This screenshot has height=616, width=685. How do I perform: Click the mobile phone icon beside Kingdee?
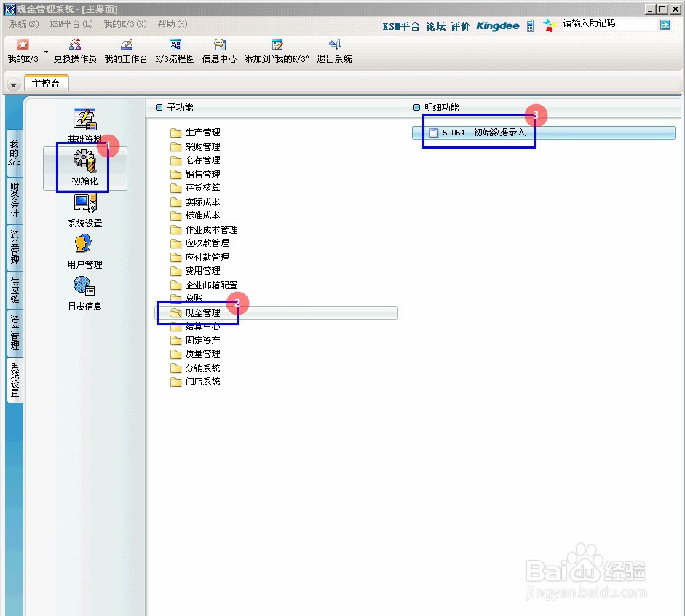point(531,25)
